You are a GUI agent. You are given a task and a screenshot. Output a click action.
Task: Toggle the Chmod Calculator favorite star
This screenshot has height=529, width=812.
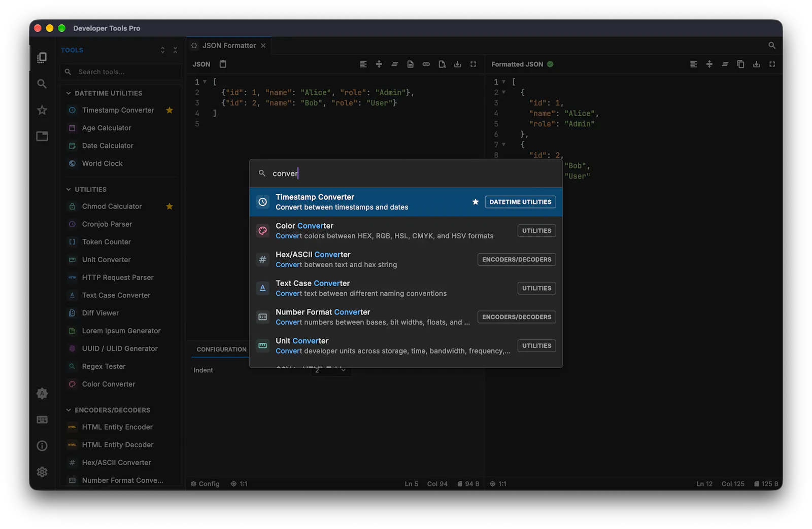click(x=170, y=206)
